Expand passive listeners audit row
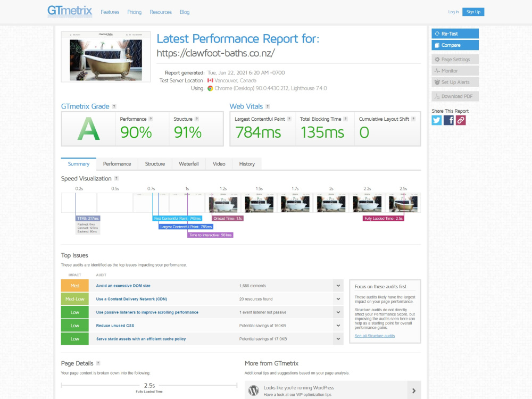 338,312
